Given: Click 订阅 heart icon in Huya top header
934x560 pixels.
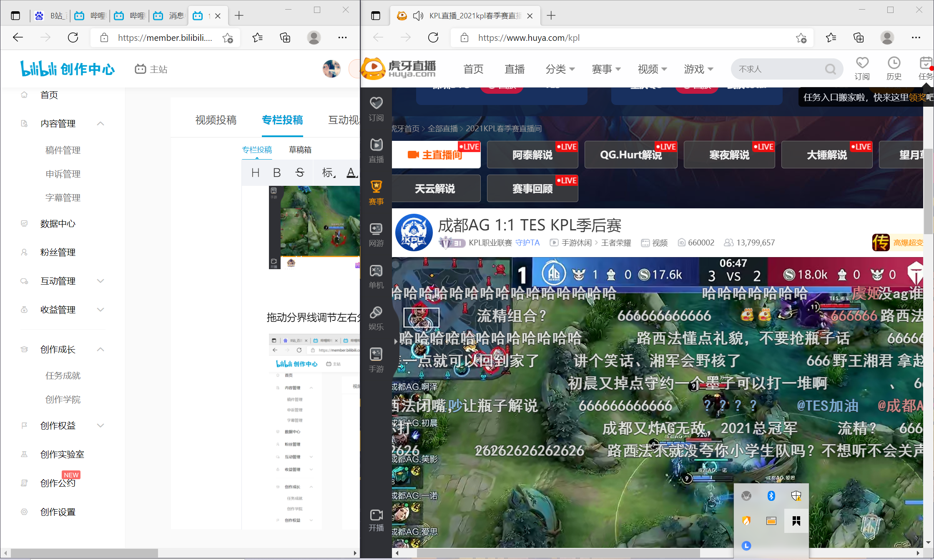Looking at the screenshot, I should 862,69.
